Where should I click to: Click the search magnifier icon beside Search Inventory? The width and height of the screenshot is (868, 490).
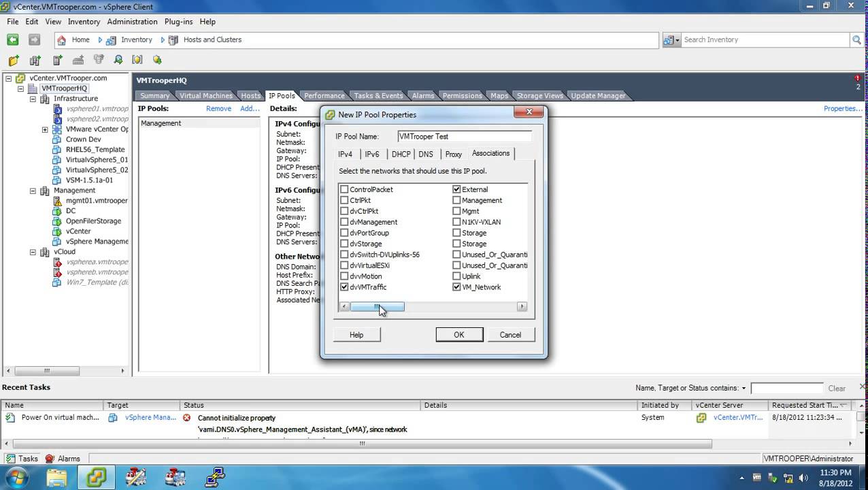click(856, 40)
